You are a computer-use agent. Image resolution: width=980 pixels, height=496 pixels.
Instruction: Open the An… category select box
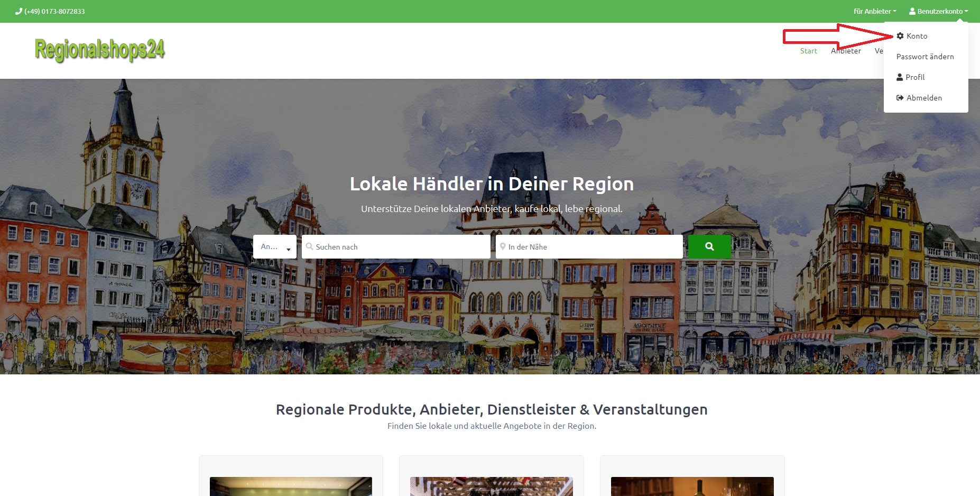pos(275,246)
